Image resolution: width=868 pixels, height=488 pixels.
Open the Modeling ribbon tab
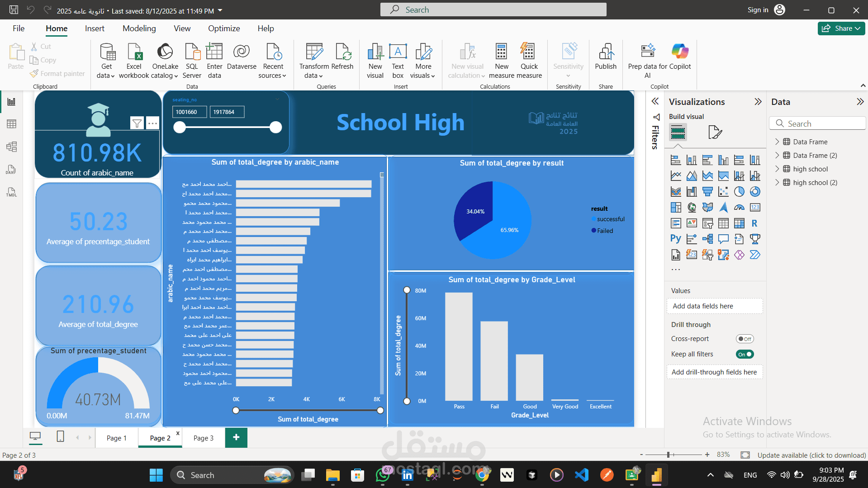click(139, 28)
